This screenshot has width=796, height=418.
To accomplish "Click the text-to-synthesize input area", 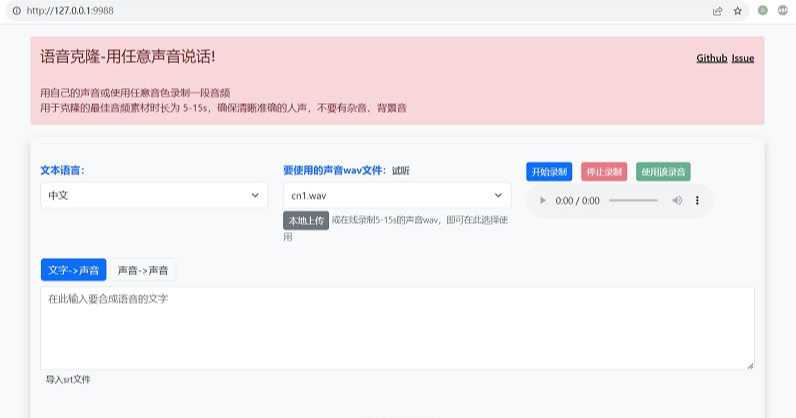I will [397, 328].
